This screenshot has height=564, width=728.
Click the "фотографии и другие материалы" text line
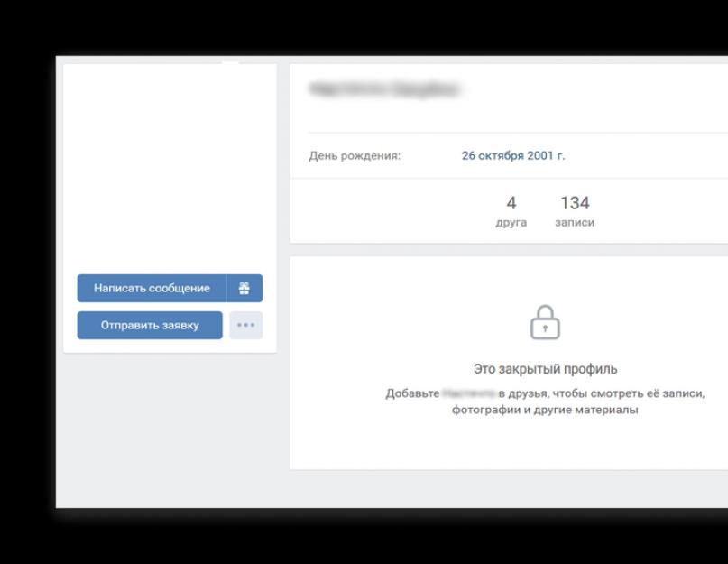pyautogui.click(x=545, y=410)
